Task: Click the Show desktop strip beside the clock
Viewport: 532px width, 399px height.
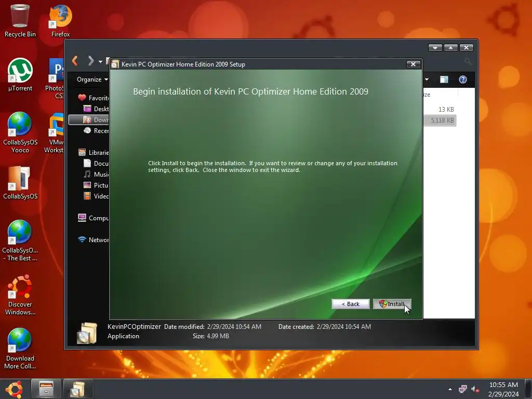Action: [528, 389]
